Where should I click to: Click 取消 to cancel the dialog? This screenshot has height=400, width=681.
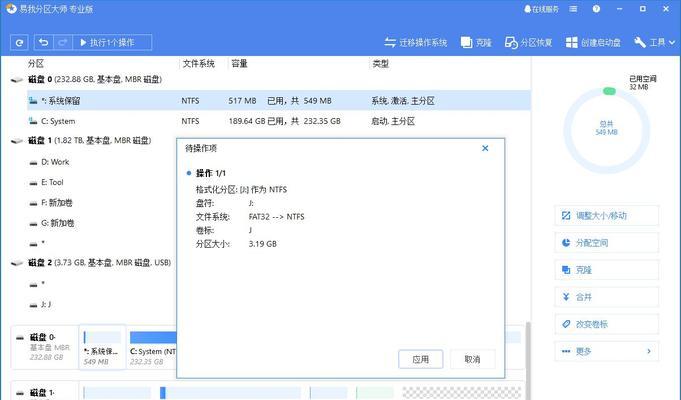coord(472,359)
